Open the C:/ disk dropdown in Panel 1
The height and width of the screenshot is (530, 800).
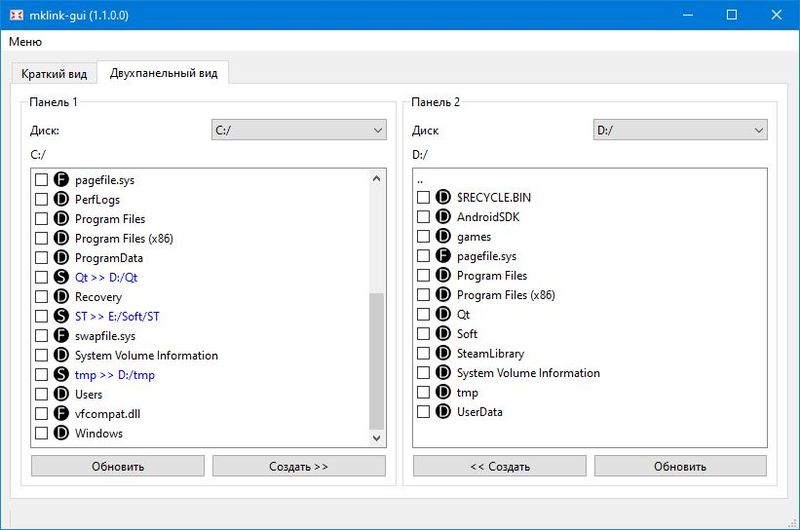point(298,130)
